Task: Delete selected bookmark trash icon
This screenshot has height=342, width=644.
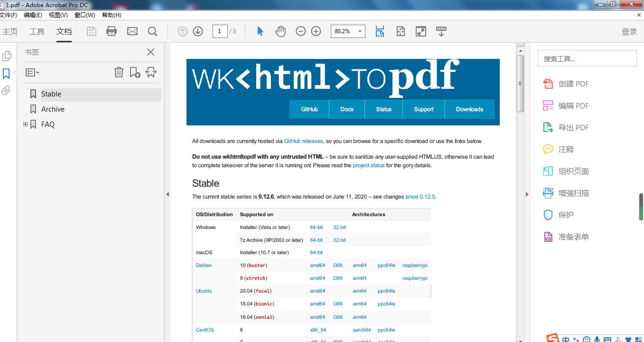Action: point(119,72)
